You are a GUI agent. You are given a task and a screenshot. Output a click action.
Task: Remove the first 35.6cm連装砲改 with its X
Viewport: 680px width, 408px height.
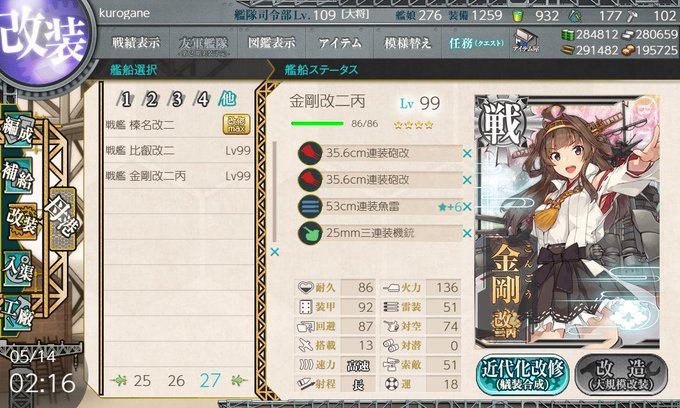tap(467, 153)
